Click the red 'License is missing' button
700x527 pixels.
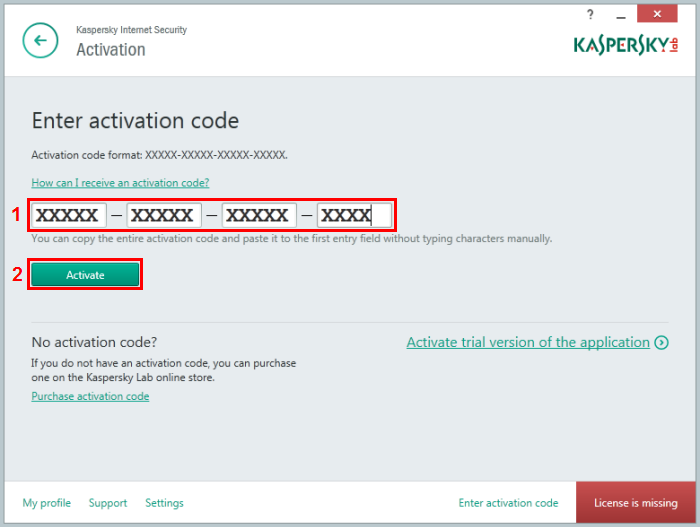click(635, 502)
